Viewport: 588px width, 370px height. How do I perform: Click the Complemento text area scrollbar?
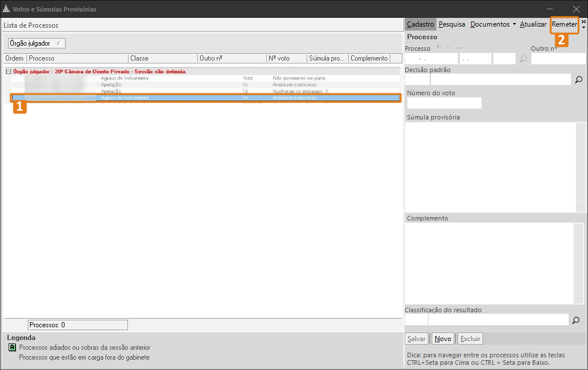[x=578, y=263]
